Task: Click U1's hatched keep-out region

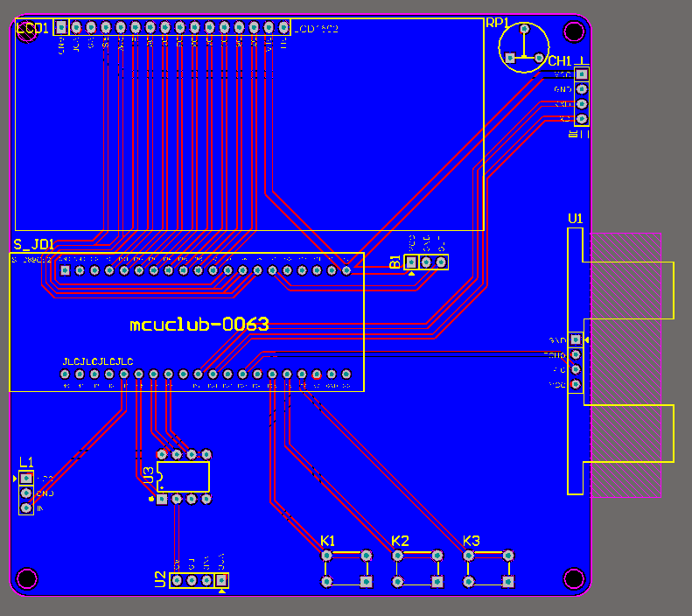Action: (626, 365)
